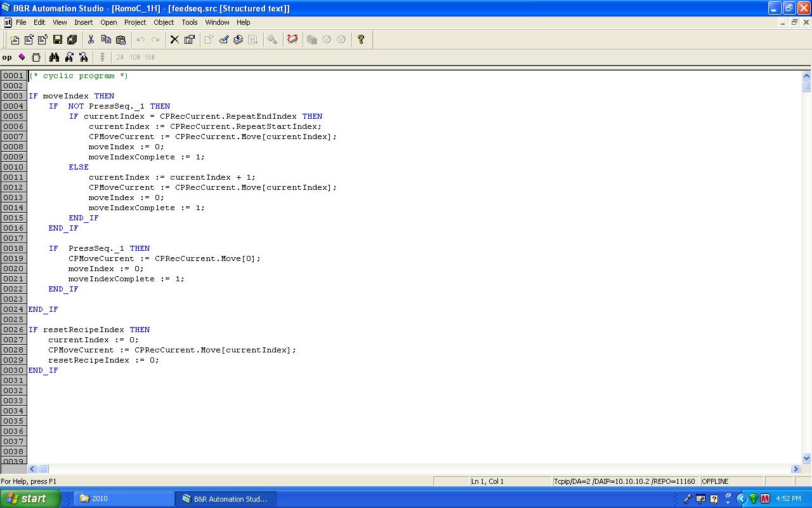This screenshot has height=508, width=812.
Task: Click the Copy toolbar icon
Action: (x=106, y=39)
